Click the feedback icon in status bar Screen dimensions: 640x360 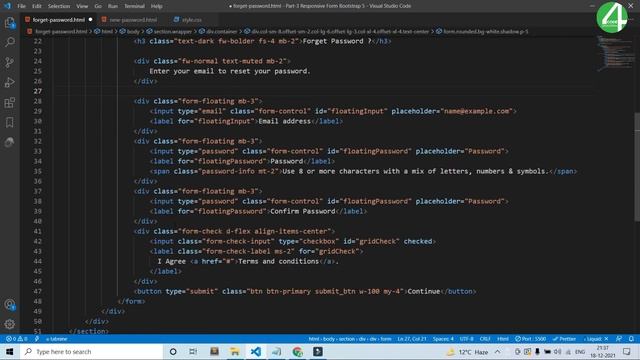click(619, 339)
